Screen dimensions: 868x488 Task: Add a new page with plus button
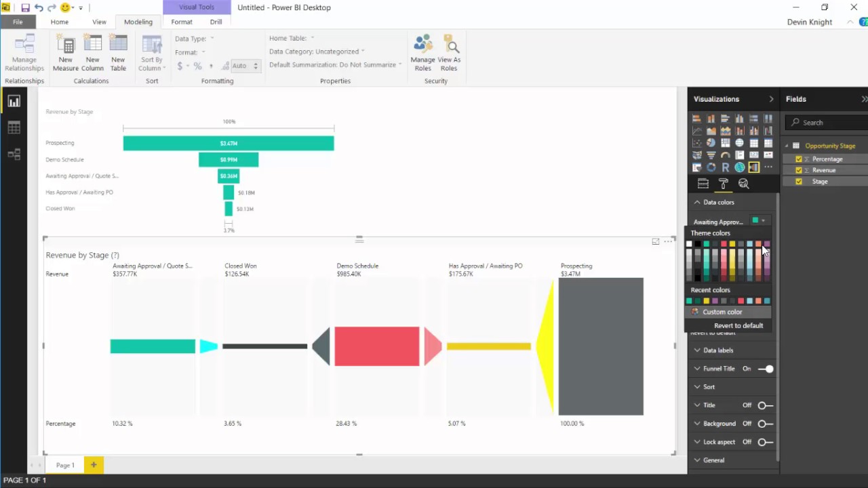tap(94, 465)
